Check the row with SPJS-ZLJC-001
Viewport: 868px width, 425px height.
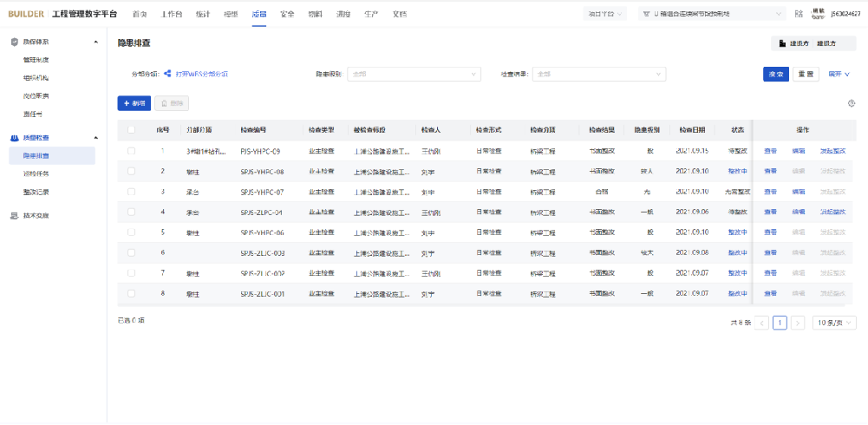131,293
